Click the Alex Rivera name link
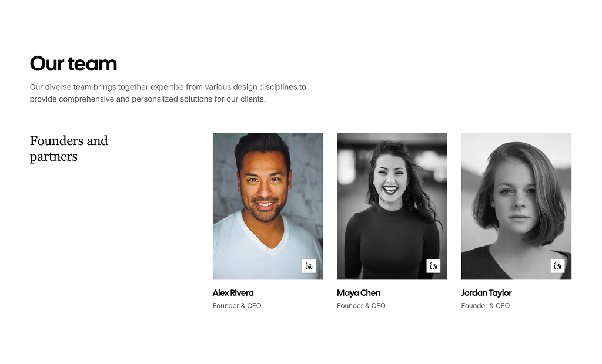Screen dimensions: 602x364 coord(233,293)
